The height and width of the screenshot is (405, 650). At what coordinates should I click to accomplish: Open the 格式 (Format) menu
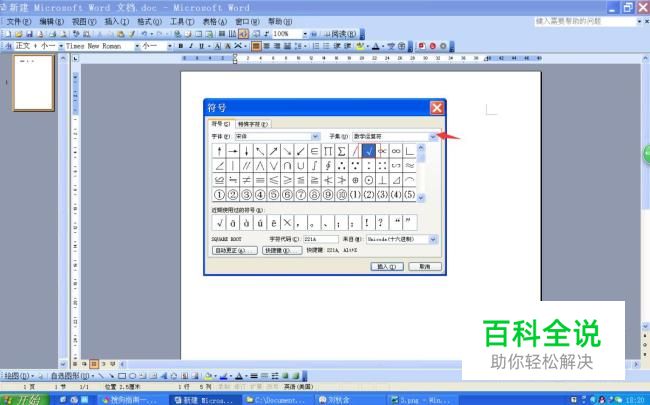coord(149,22)
